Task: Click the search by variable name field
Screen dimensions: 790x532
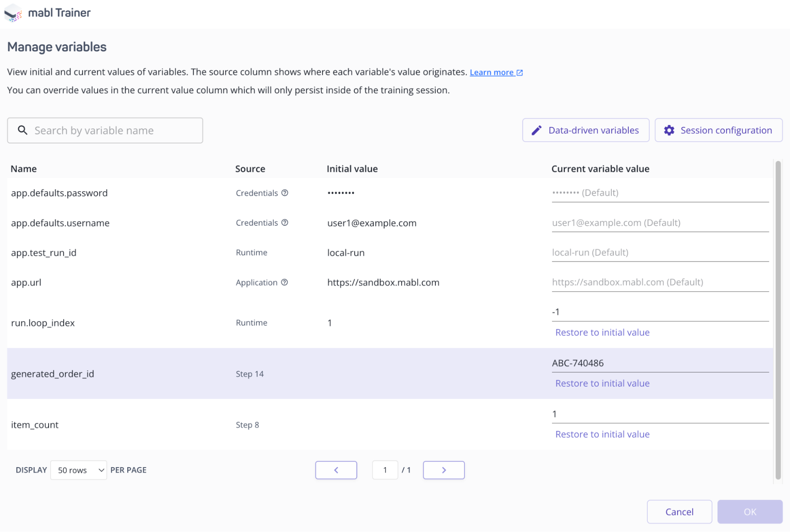Action: point(105,130)
